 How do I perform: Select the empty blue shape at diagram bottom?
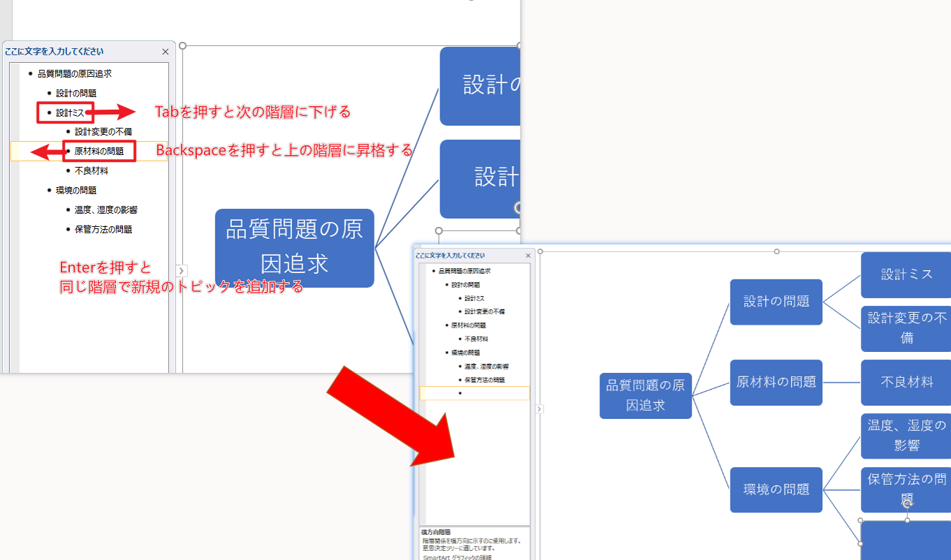pyautogui.click(x=906, y=541)
